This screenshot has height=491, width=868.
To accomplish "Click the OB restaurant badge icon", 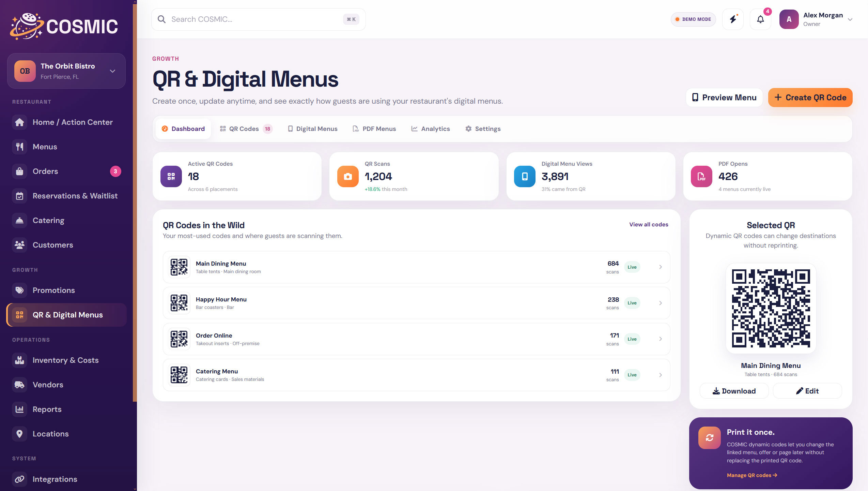I will (25, 71).
